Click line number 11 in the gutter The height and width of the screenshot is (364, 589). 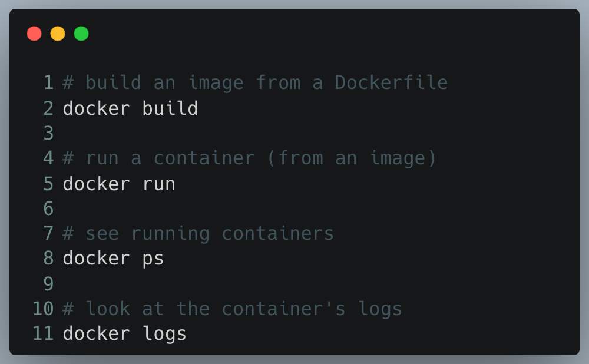pos(43,334)
